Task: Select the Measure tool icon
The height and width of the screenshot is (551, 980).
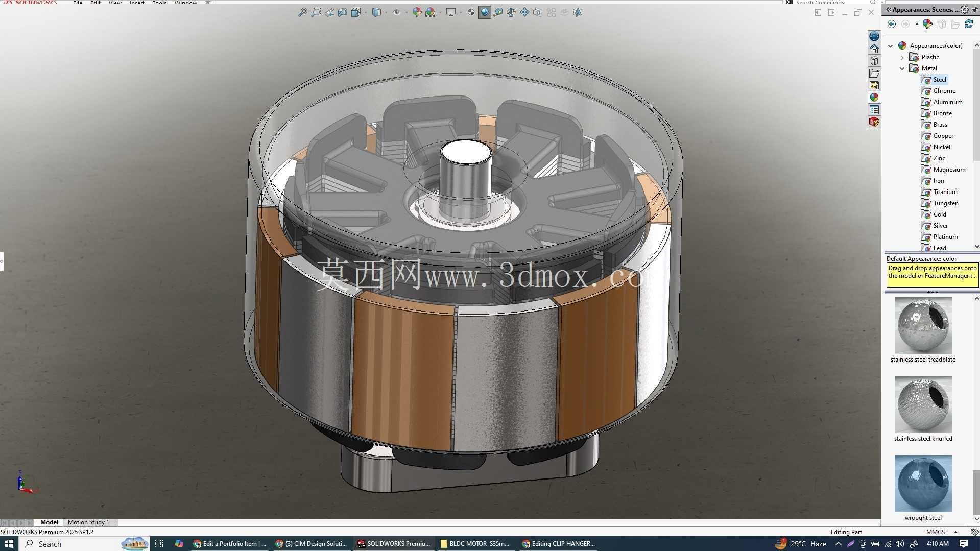Action: coord(498,12)
